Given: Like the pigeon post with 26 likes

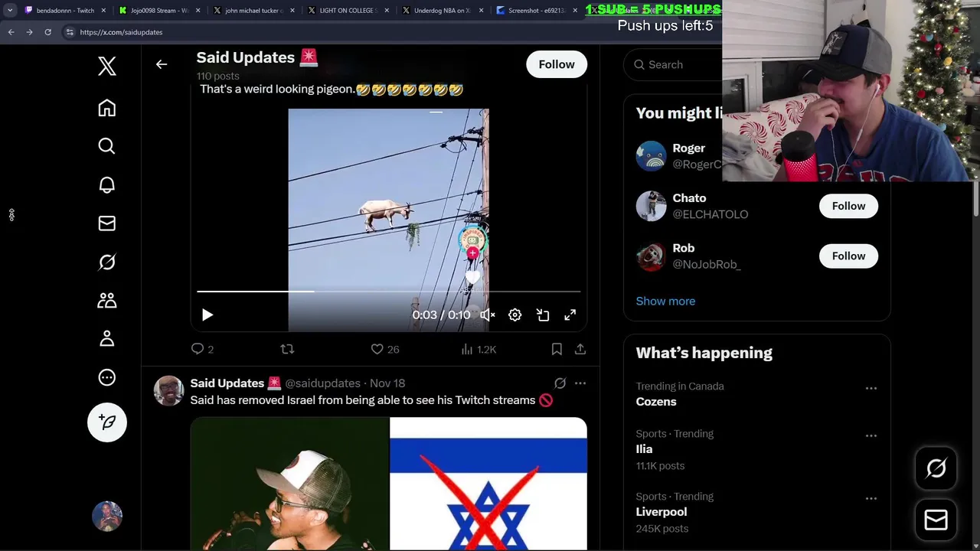Looking at the screenshot, I should coord(385,349).
